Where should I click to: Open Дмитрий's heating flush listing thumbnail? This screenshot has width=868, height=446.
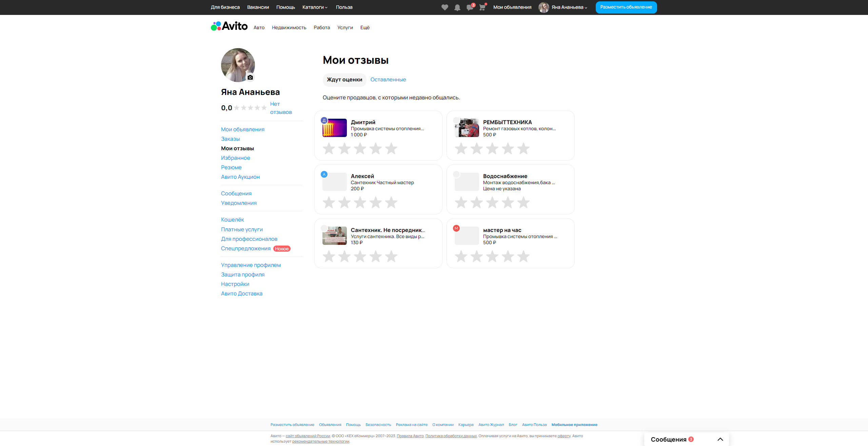[x=334, y=128]
